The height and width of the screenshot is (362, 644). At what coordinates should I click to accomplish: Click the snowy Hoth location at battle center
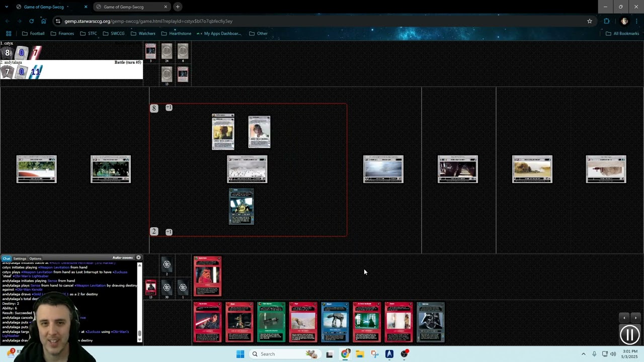point(247,169)
